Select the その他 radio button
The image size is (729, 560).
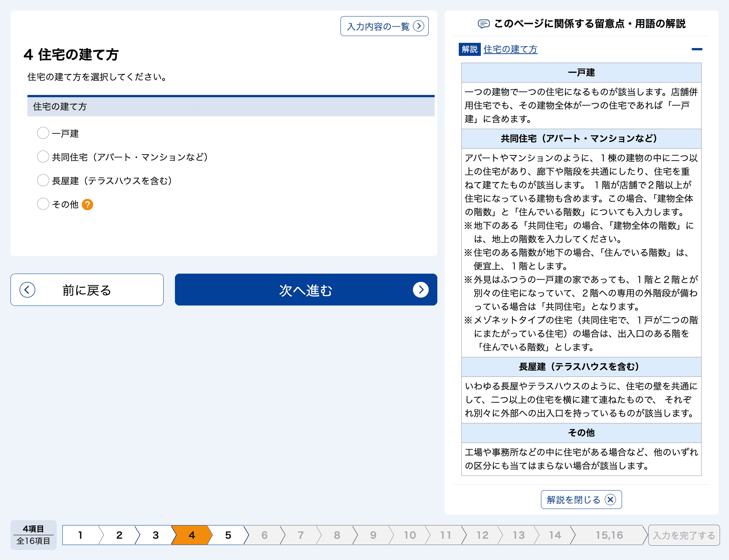[x=43, y=204]
